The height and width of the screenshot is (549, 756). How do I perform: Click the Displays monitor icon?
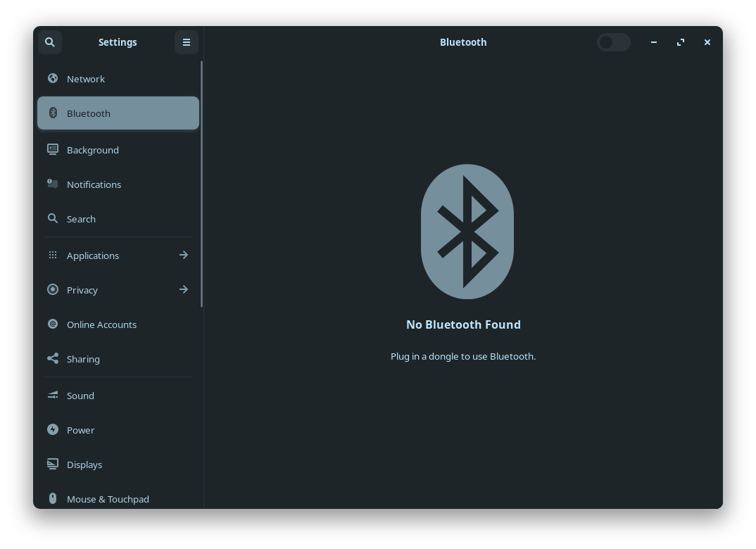53,464
